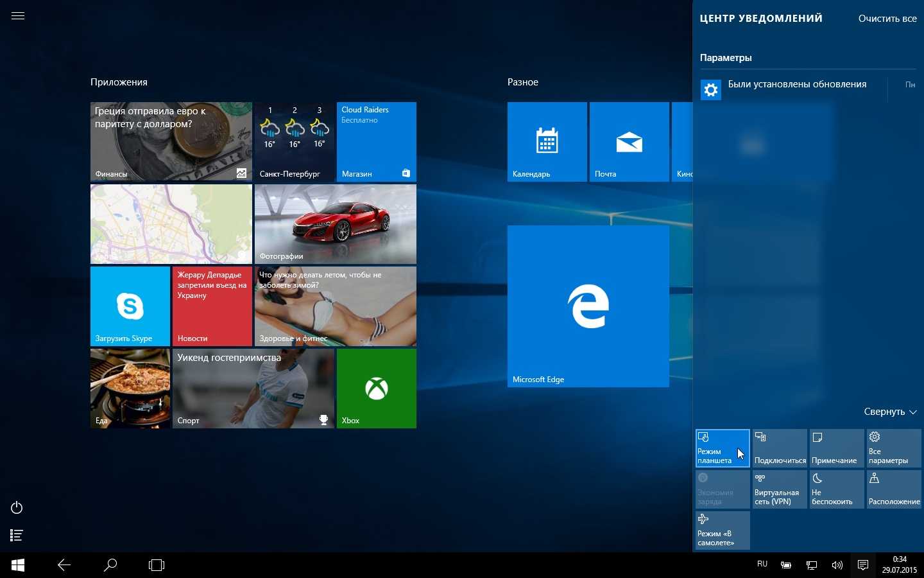Turn on quiet hours (Не беспокоить)
Image resolution: width=924 pixels, height=578 pixels.
point(837,489)
